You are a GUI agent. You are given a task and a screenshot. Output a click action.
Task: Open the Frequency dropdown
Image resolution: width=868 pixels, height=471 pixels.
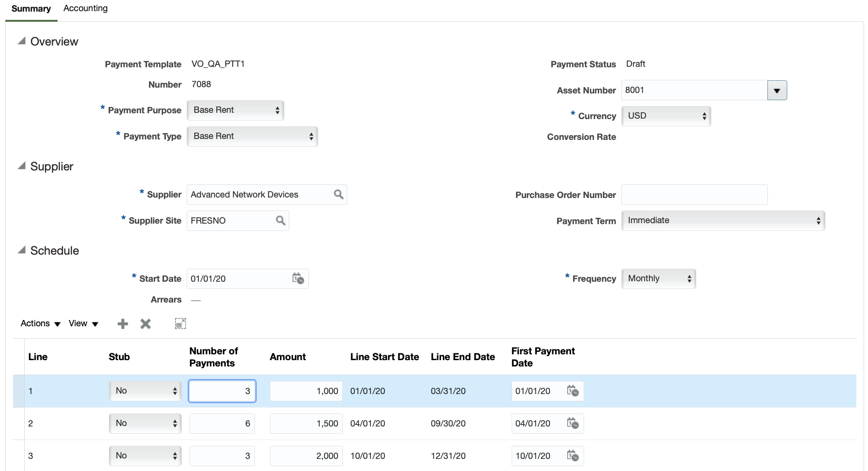pyautogui.click(x=659, y=279)
